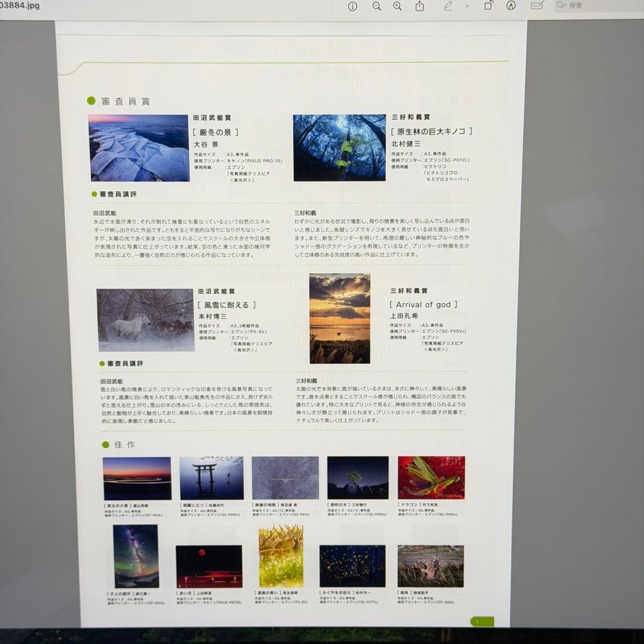Select the Milky Way night sky thumbnail
Screen dimensions: 644x644
136,556
